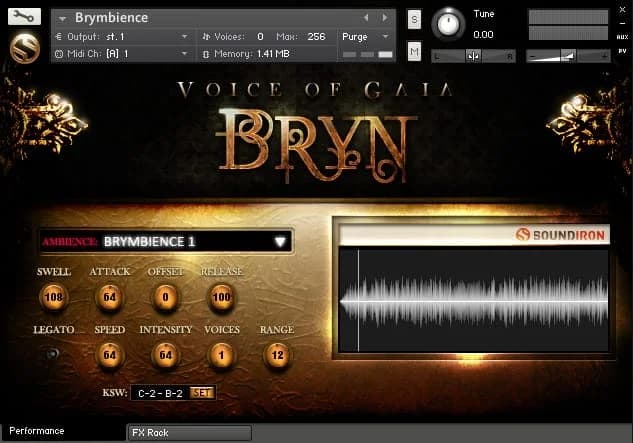Go to previous instrument with the left arrow
This screenshot has height=443, width=633.
[366, 17]
